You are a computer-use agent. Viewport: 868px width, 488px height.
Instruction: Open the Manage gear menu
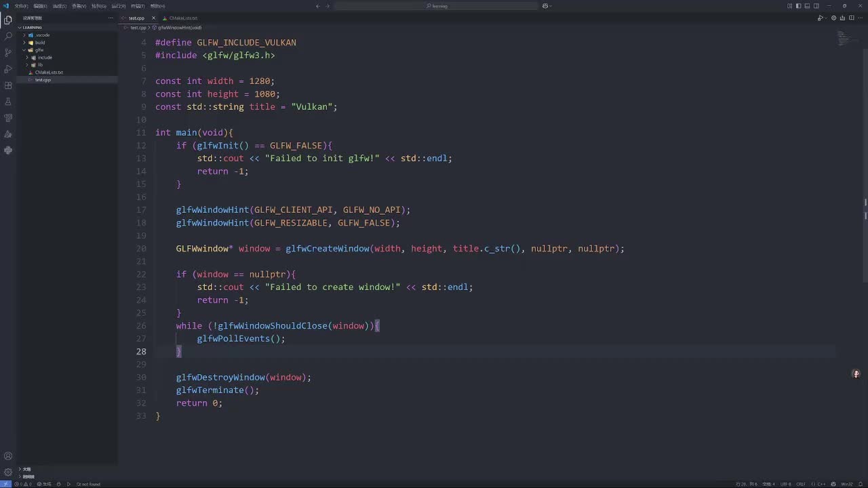coord(8,472)
